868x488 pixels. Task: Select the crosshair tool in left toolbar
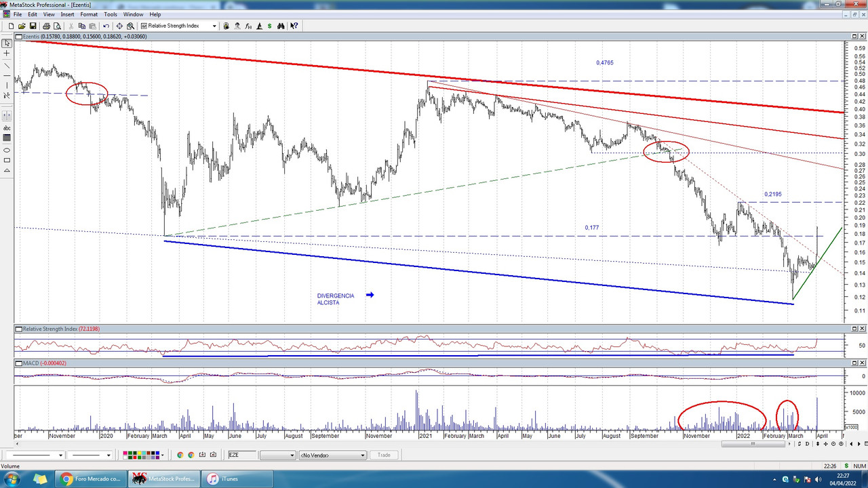click(7, 53)
